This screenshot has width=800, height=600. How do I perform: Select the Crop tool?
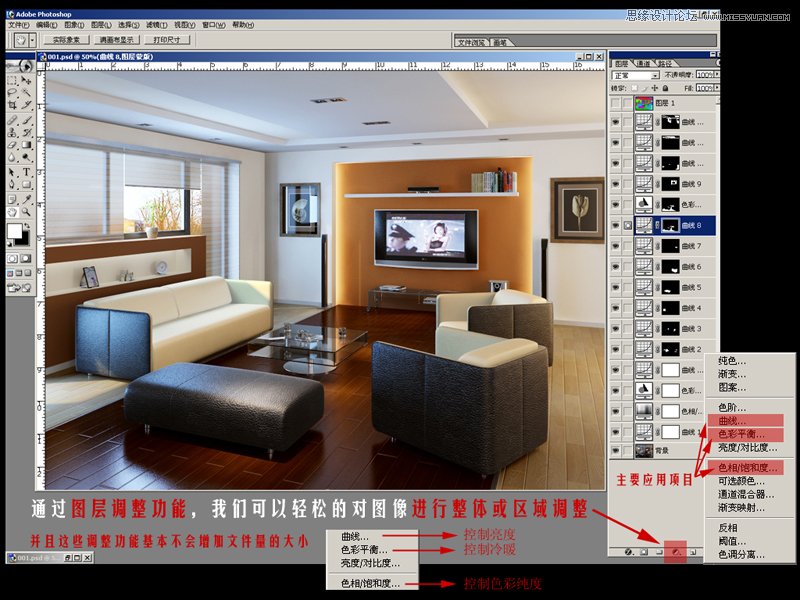[x=12, y=105]
